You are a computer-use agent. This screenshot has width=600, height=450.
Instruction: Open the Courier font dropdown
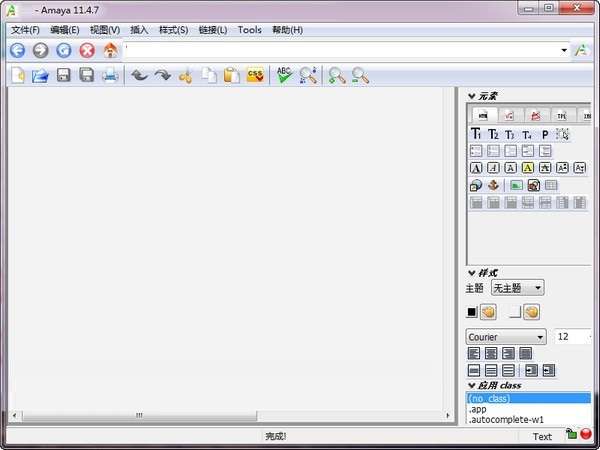(506, 337)
